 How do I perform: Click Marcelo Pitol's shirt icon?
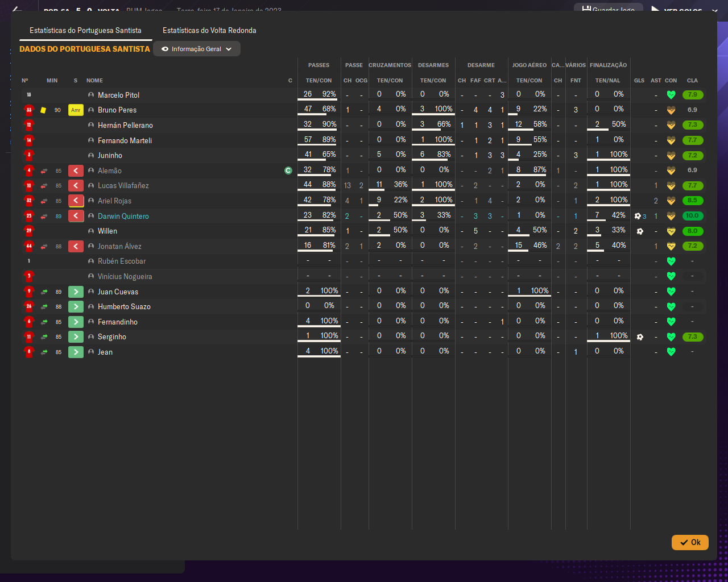point(29,95)
